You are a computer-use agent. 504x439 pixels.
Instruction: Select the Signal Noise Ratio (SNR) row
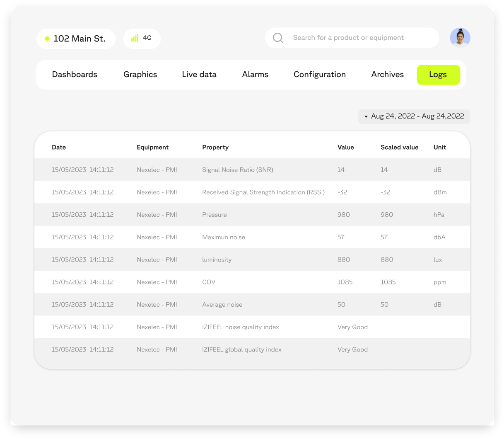[x=237, y=170]
